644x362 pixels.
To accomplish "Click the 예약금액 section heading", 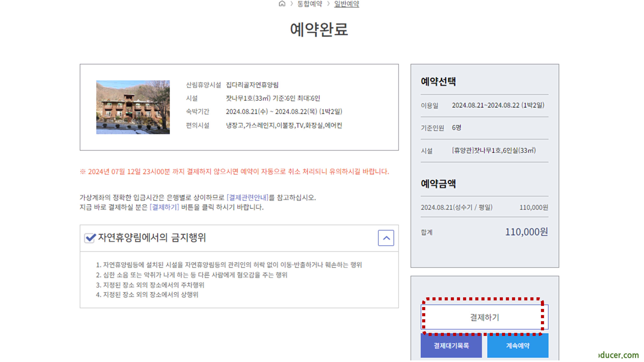I will coord(438,184).
